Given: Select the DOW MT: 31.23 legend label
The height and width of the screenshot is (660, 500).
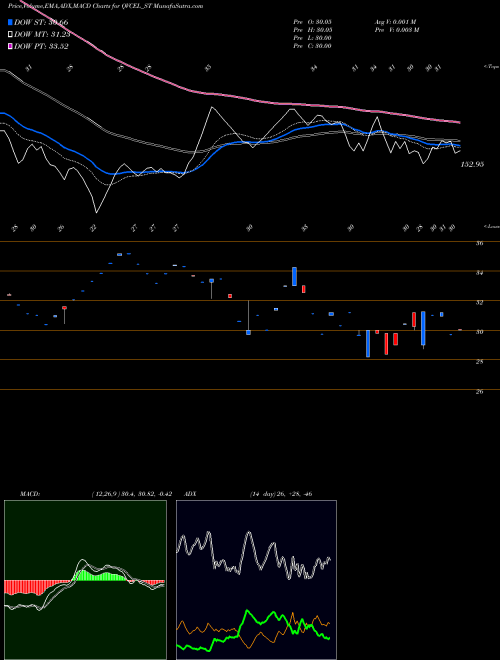Looking at the screenshot, I should 42,35.
